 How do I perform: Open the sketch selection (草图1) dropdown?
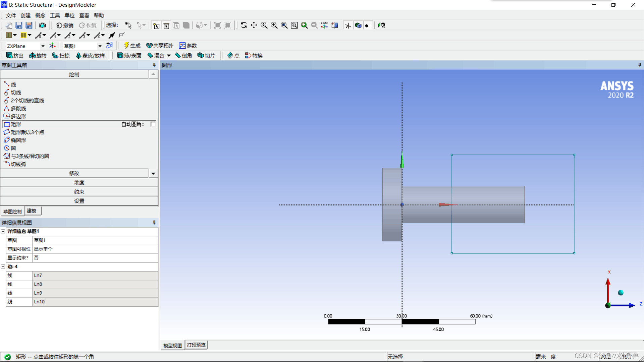100,46
